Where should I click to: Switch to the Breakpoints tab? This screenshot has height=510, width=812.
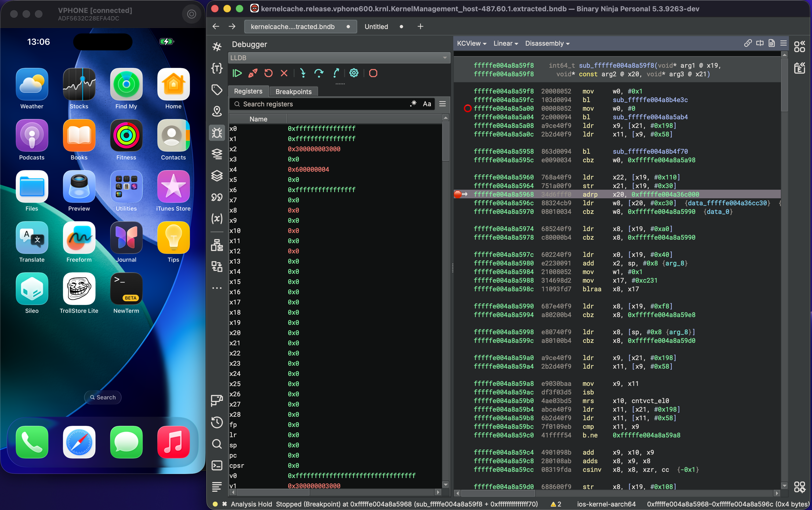click(293, 91)
